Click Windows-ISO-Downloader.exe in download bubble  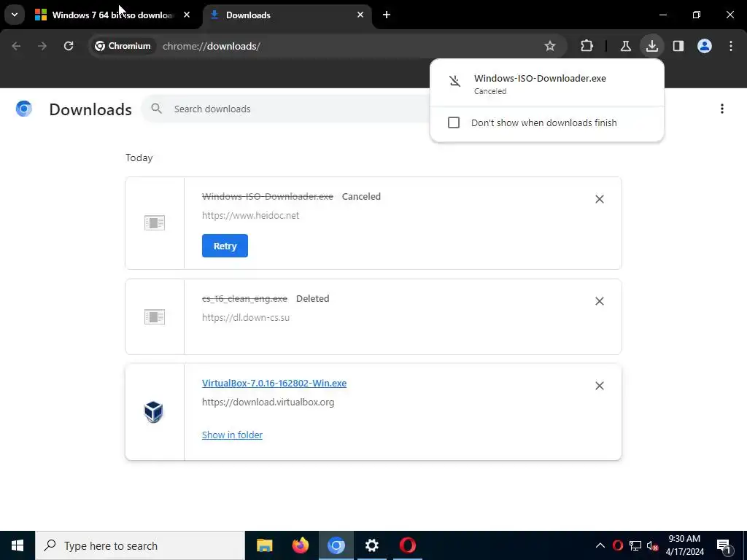pyautogui.click(x=540, y=79)
